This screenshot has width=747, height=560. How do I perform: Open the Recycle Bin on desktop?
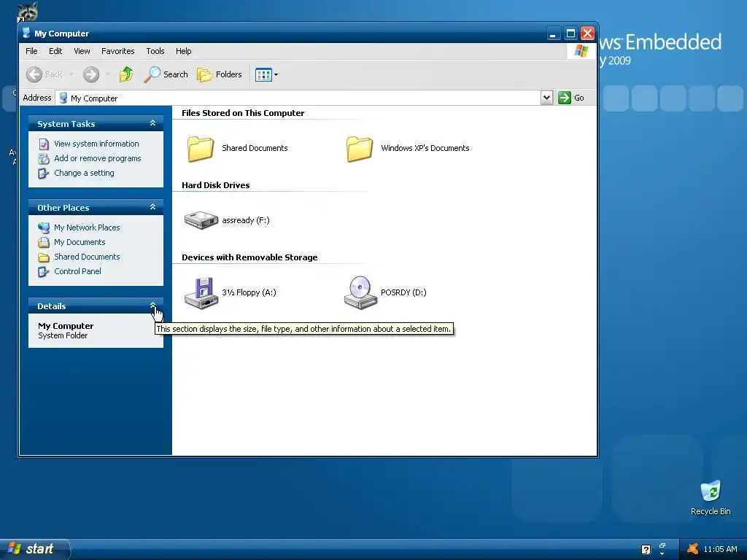point(711,497)
